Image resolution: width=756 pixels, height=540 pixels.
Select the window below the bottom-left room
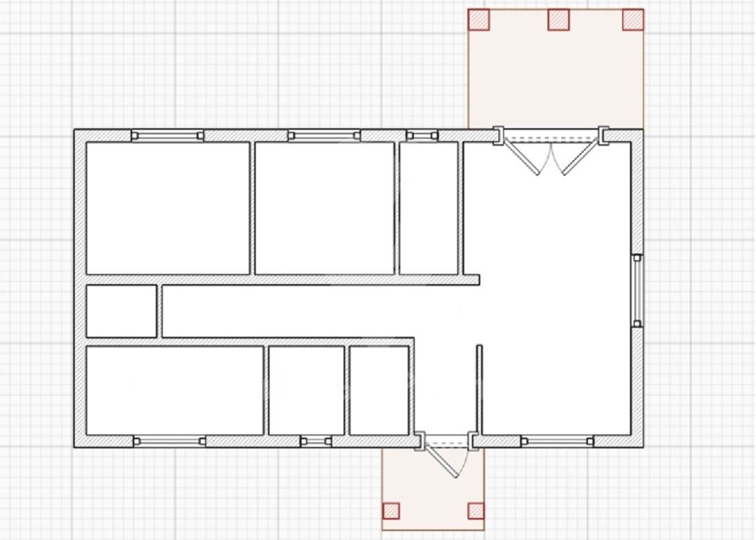tap(169, 441)
